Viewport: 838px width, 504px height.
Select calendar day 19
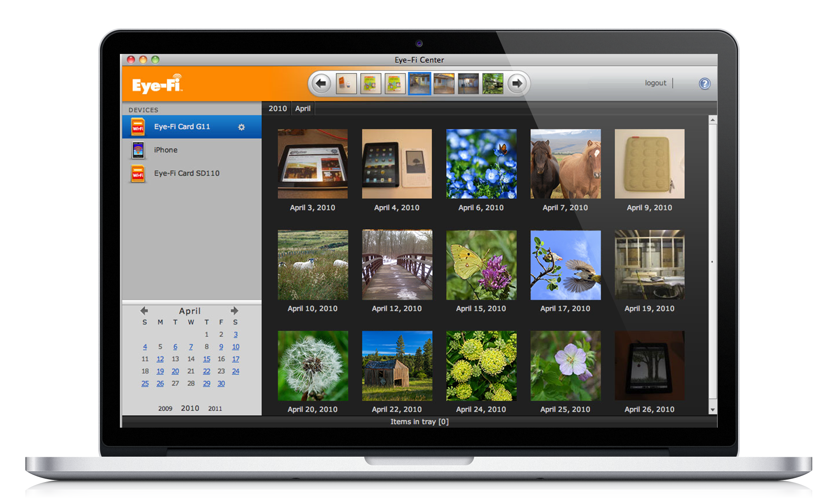pos(160,371)
